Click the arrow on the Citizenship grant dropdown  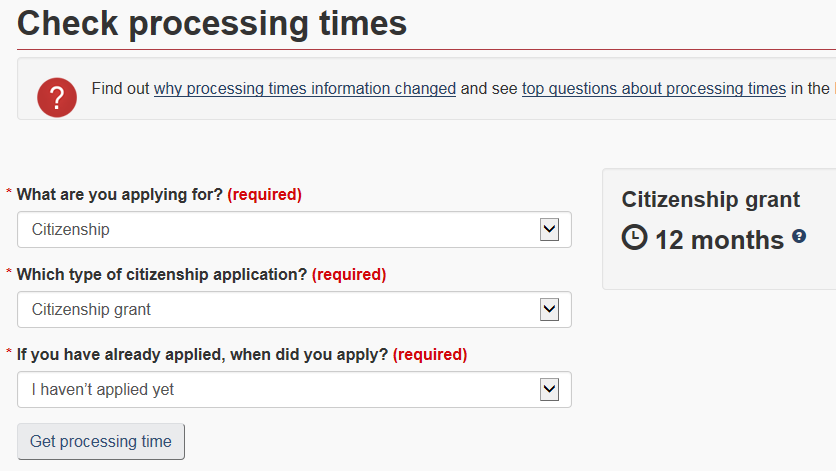click(549, 309)
